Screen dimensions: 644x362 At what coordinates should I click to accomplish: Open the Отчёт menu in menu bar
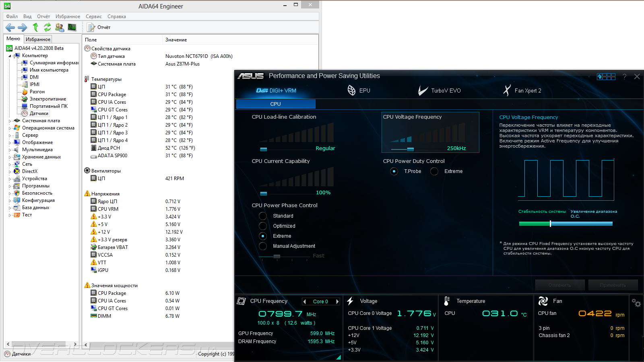point(43,16)
